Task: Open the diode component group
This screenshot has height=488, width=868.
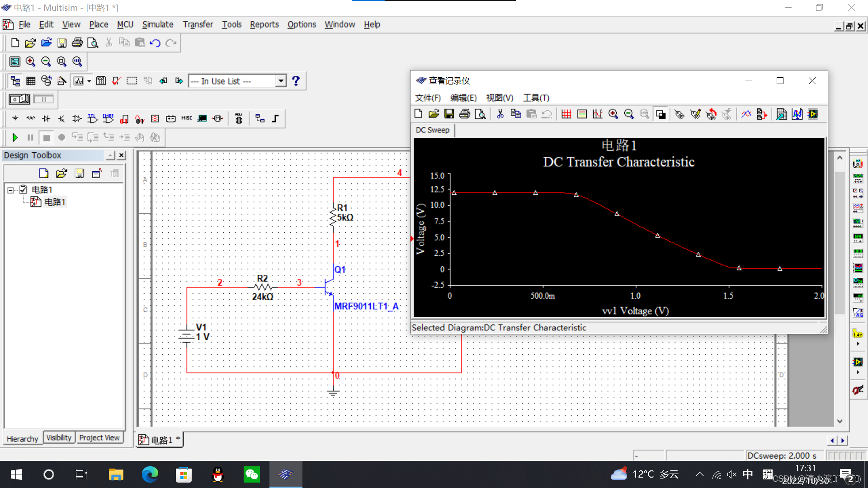Action: point(46,118)
